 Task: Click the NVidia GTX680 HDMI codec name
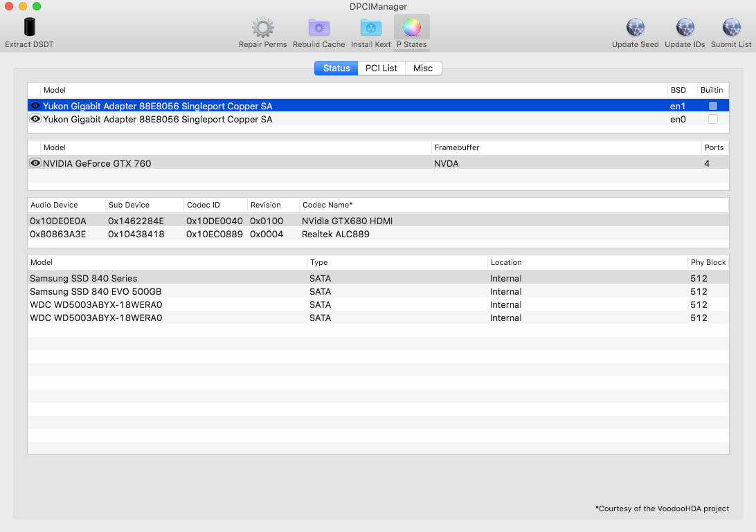[x=347, y=221]
